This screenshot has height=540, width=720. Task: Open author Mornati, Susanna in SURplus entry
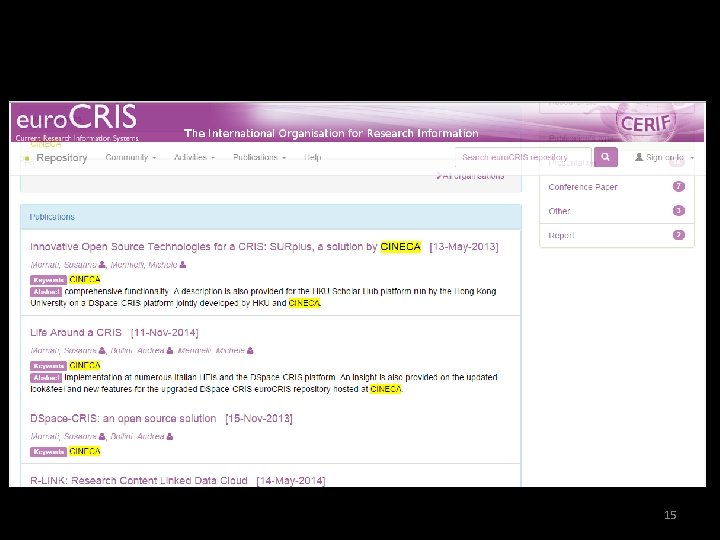pyautogui.click(x=63, y=264)
